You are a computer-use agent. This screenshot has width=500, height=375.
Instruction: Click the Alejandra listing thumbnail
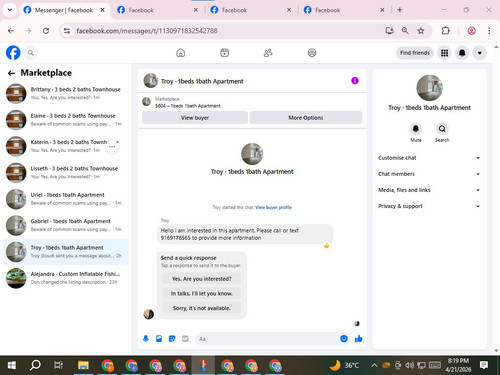click(16, 278)
